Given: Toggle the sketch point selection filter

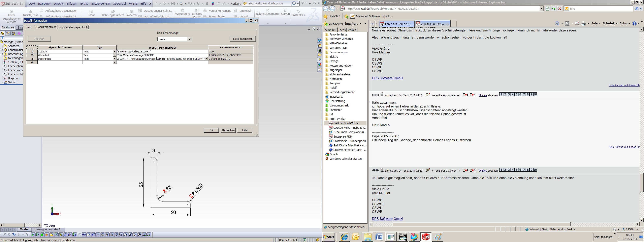Looking at the screenshot, I should tap(65, 235).
